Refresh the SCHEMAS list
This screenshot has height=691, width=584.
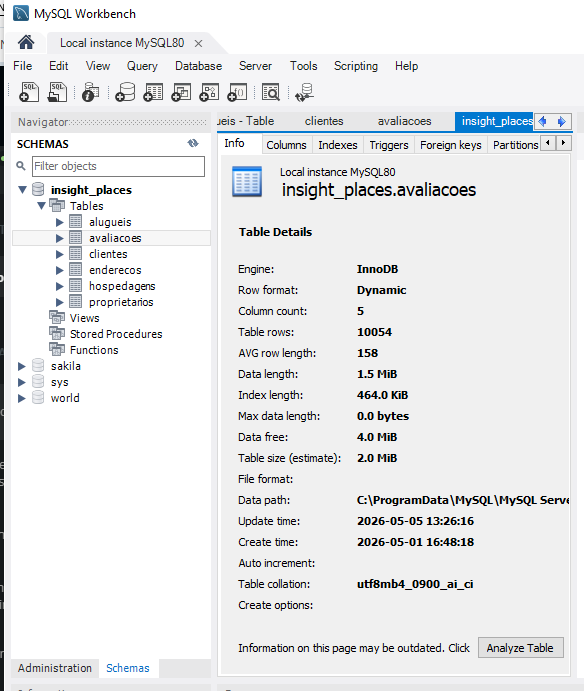[193, 143]
